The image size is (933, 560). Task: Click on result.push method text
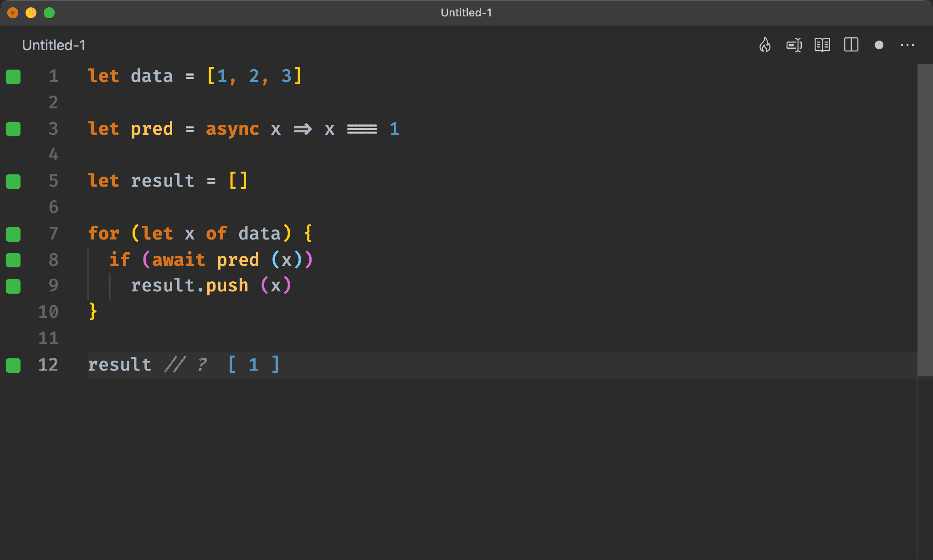[226, 286]
